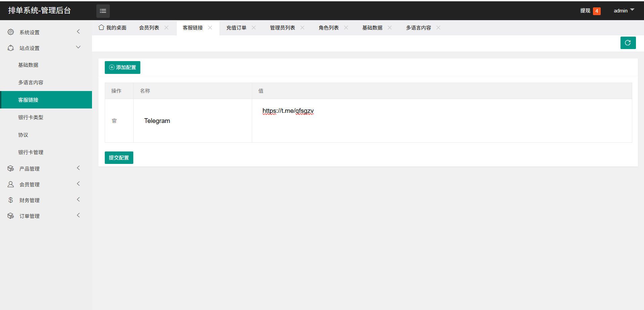644x310 pixels.
Task: Close the 管理员列表 tab
Action: coord(302,28)
